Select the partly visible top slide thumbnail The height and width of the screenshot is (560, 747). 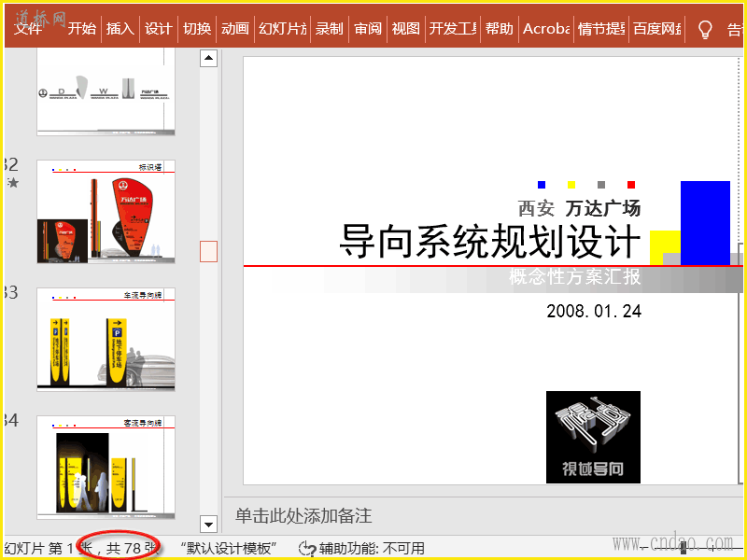coord(106,91)
